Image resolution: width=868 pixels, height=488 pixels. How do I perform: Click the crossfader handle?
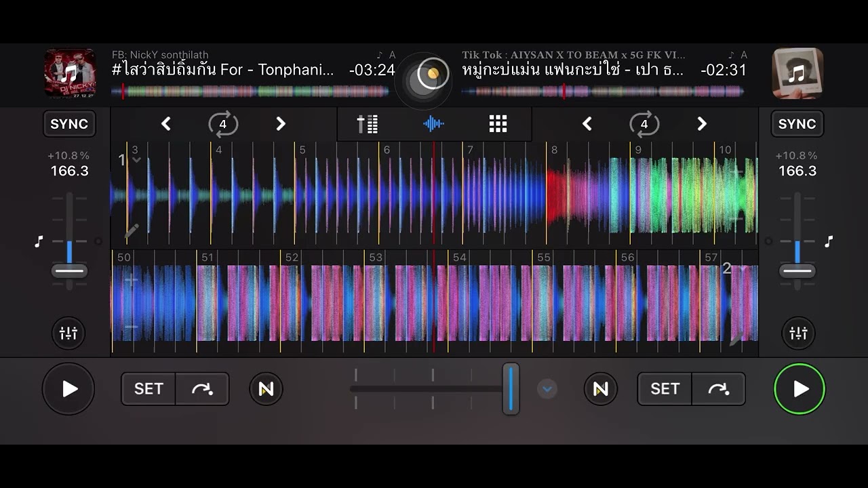tap(511, 389)
